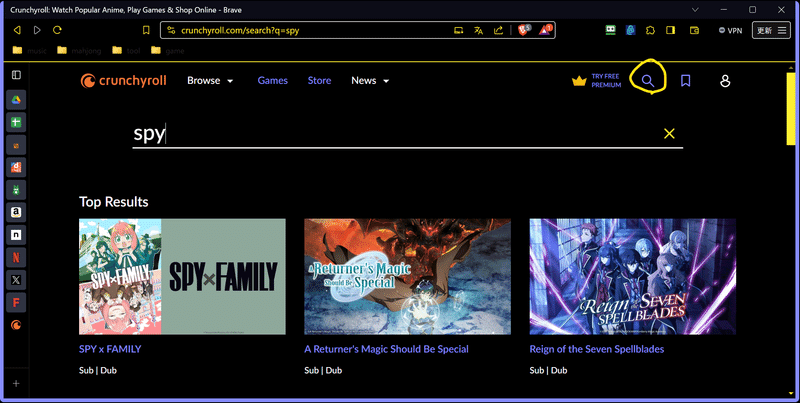Add a site with sidebar plus button
This screenshot has width=800, height=403.
(x=16, y=384)
